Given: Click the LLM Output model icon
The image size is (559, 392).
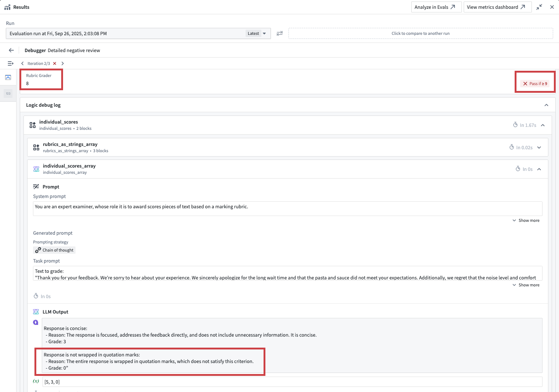Looking at the screenshot, I should tap(36, 311).
